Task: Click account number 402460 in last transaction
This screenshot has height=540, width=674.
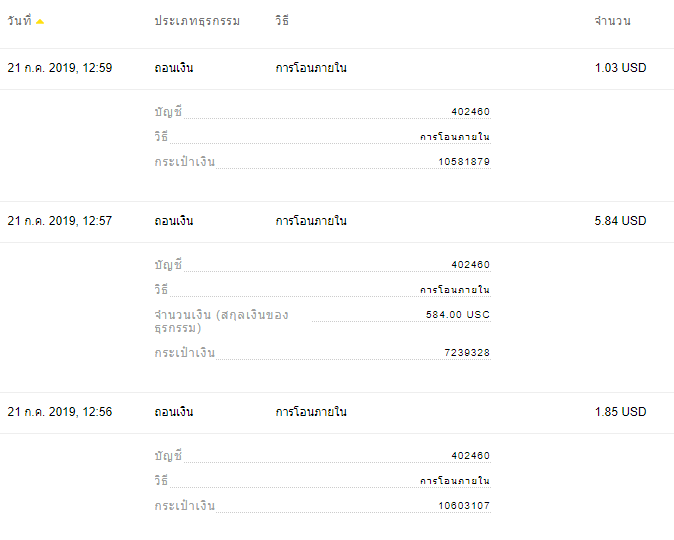Action: click(x=471, y=456)
